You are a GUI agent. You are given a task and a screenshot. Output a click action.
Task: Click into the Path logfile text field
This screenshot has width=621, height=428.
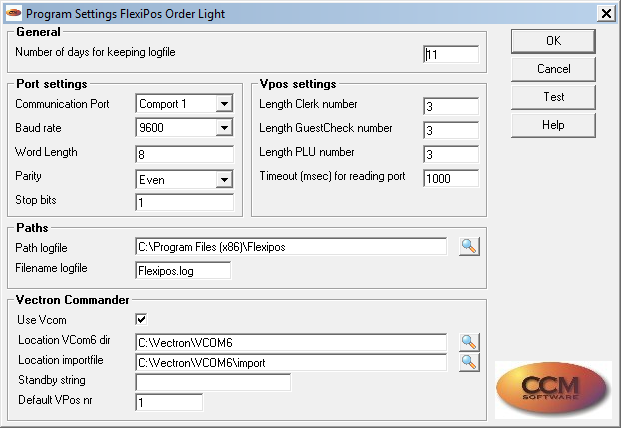coord(291,247)
